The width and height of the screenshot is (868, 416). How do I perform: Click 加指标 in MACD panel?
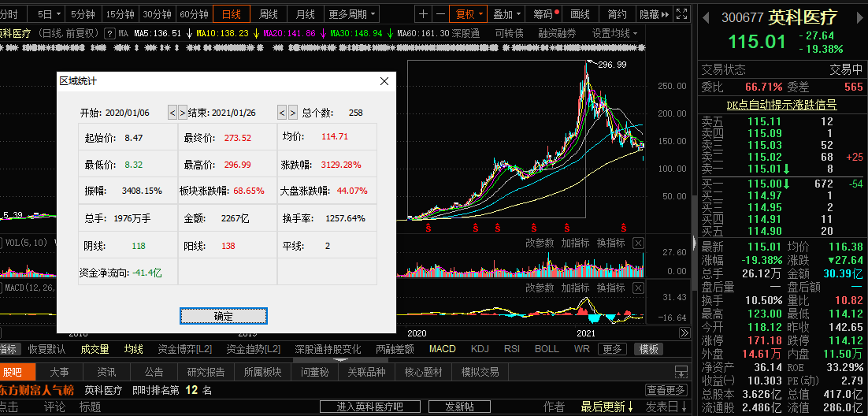[x=575, y=288]
